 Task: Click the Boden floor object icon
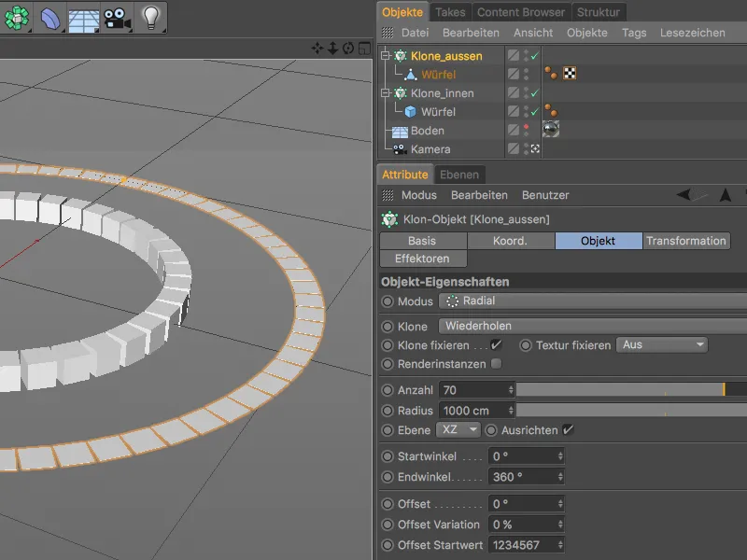pyautogui.click(x=400, y=131)
